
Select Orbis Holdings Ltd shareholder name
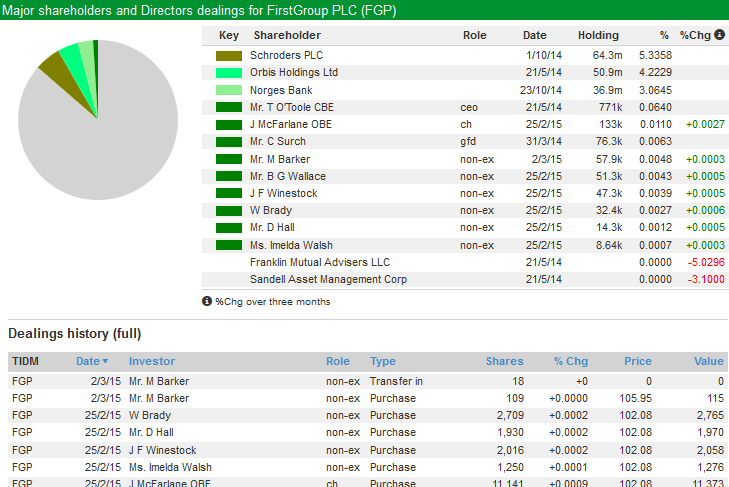click(294, 73)
